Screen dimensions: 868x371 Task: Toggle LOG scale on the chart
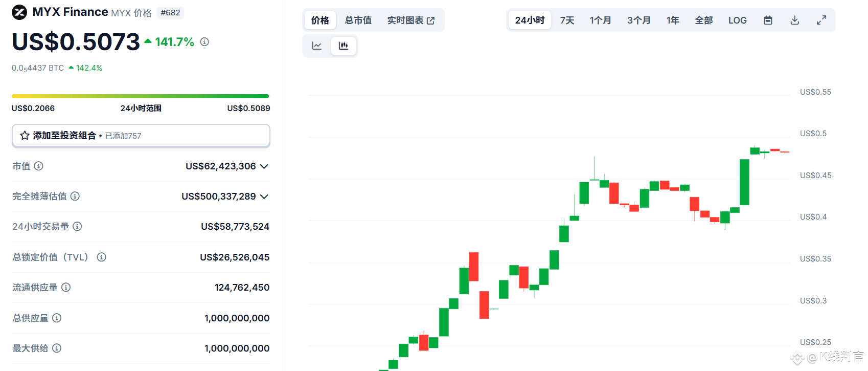point(738,20)
